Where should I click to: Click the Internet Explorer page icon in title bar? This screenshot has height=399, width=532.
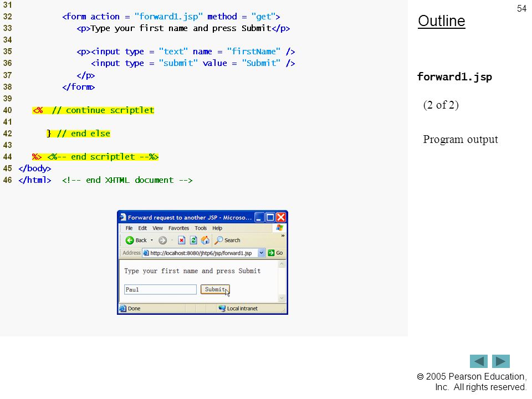(123, 217)
